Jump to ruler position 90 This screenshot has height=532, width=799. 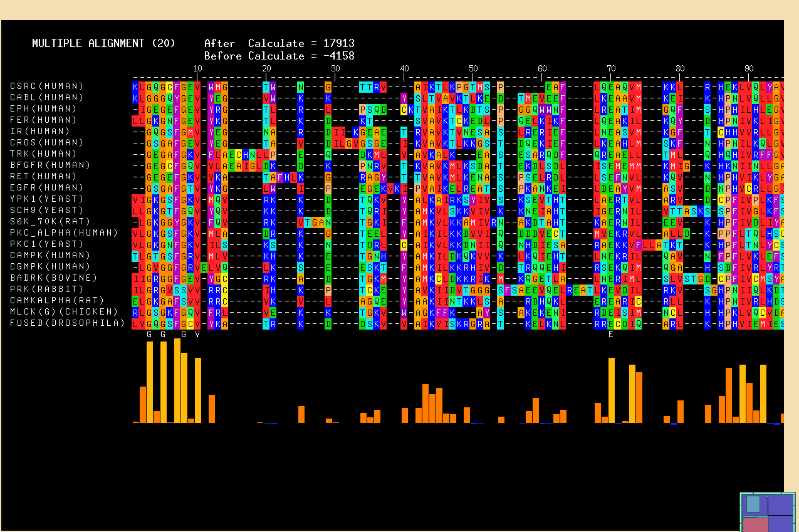pyautogui.click(x=749, y=69)
